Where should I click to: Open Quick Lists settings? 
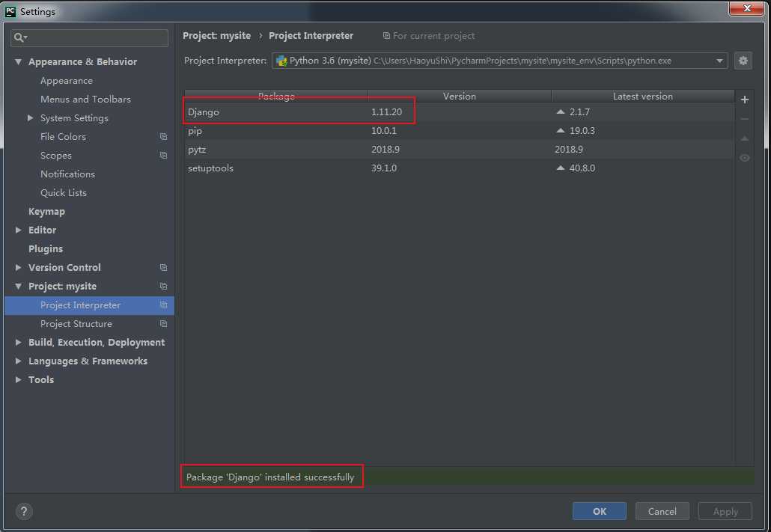pos(64,193)
